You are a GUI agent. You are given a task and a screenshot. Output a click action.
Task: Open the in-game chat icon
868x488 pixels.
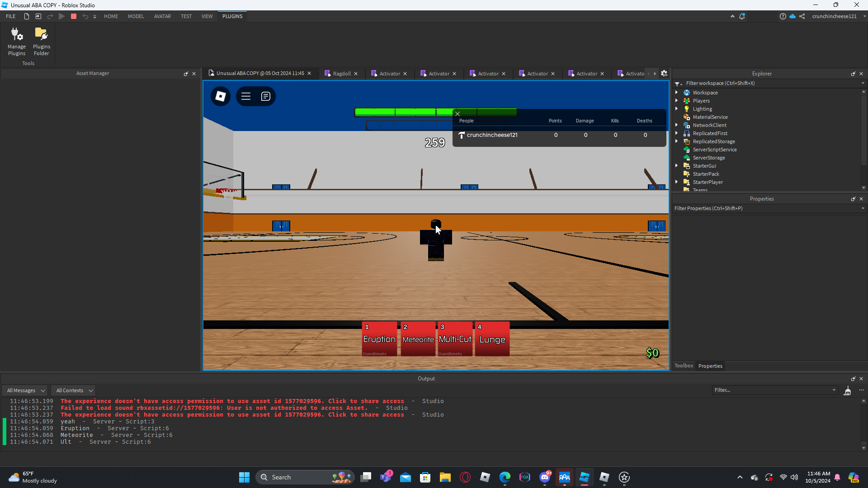point(266,96)
